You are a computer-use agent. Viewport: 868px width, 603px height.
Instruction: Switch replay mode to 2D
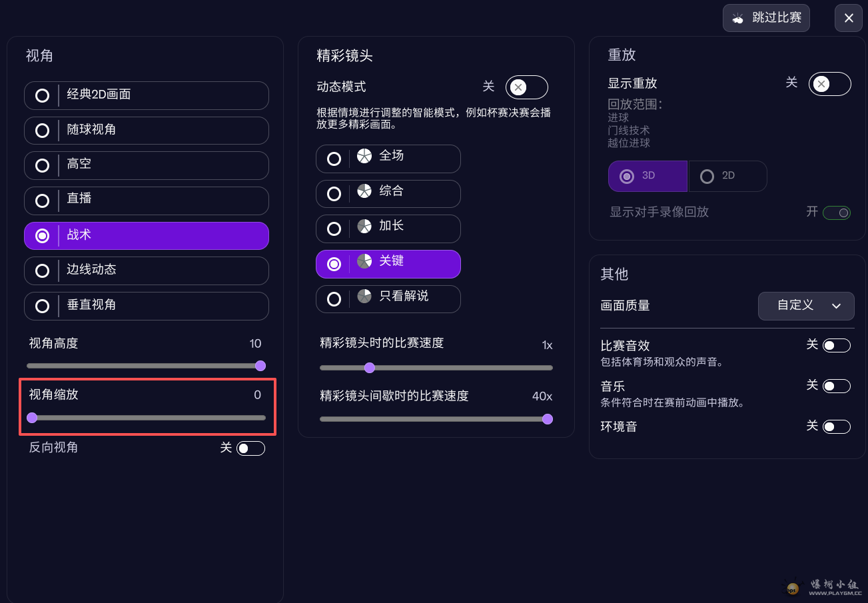pyautogui.click(x=727, y=176)
